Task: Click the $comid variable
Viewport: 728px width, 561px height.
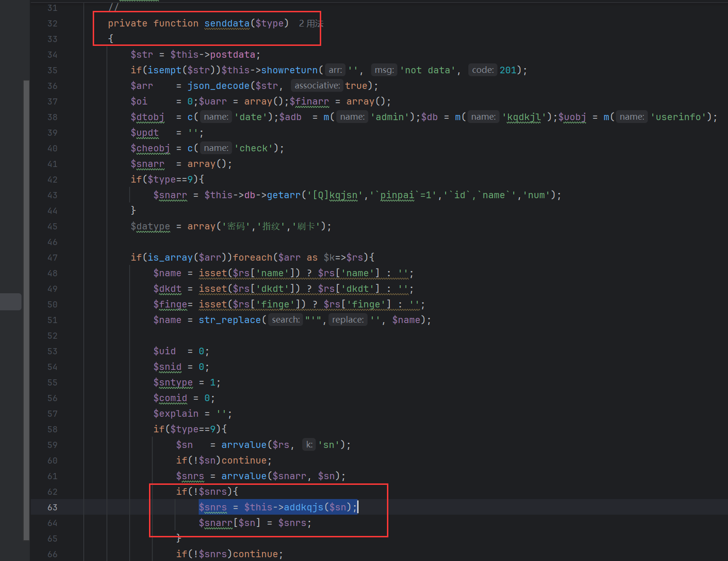Action: pos(170,398)
